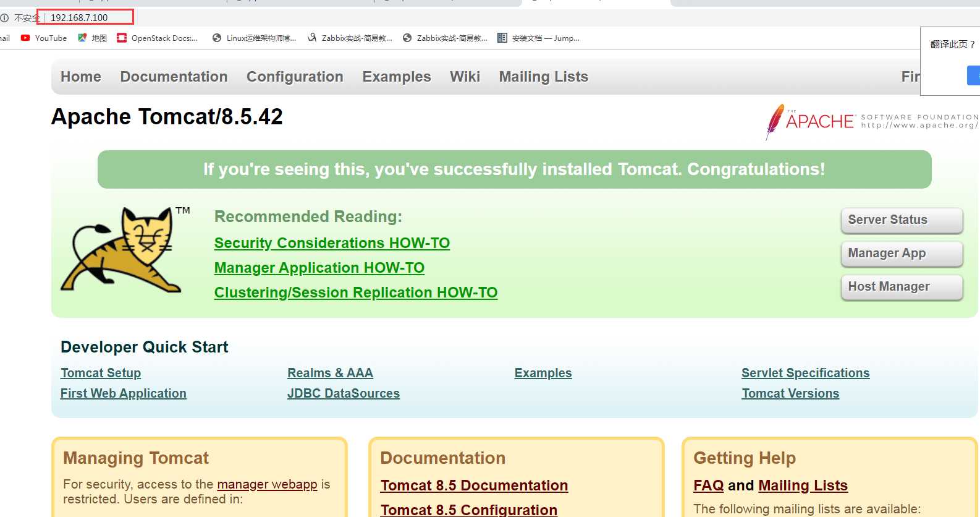Viewport: 980px width, 517px height.
Task: Open the first Zabbix实战 bookmark
Action: 350,38
